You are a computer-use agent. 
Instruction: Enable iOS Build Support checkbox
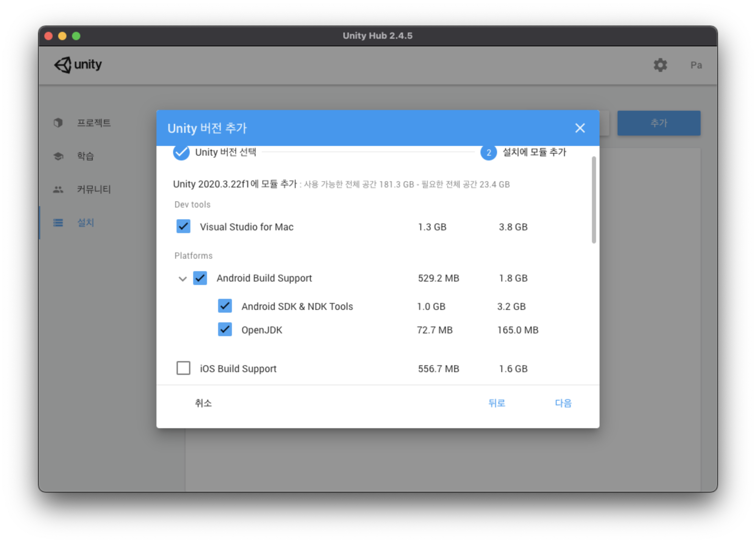183,368
